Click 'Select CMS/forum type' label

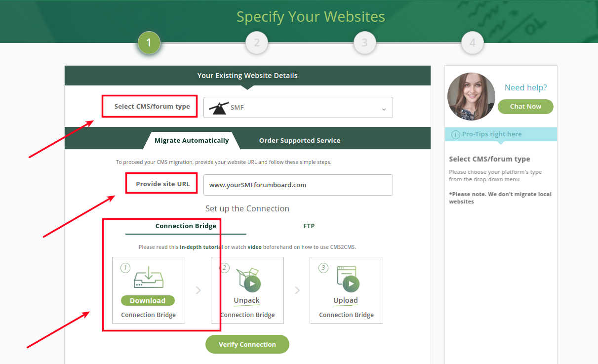152,107
